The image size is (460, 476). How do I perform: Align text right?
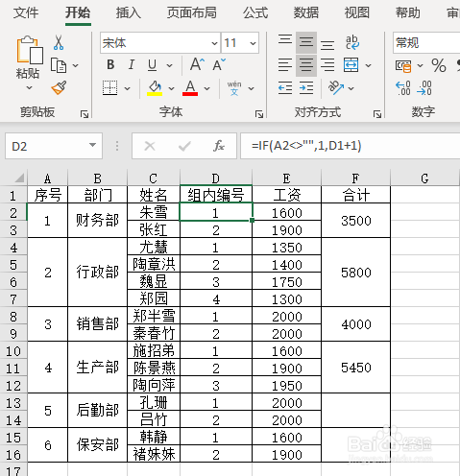[x=327, y=65]
